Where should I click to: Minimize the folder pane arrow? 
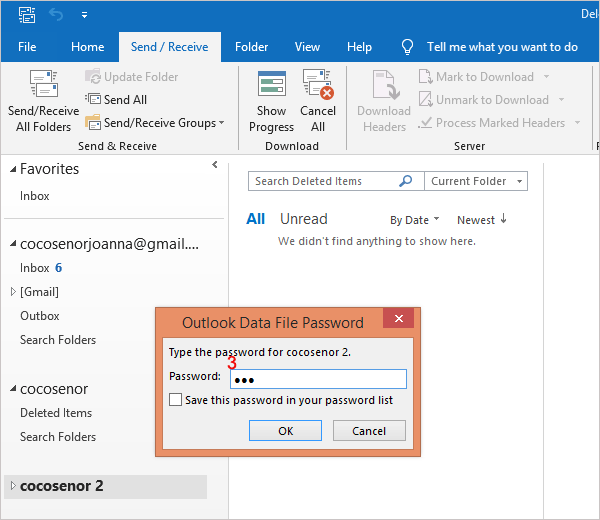coord(215,165)
